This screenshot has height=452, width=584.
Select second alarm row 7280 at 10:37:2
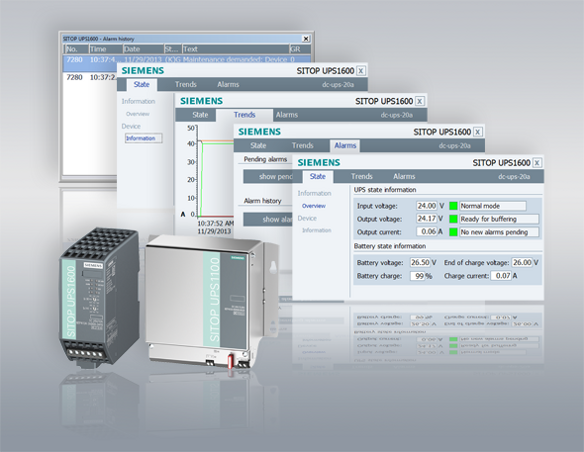91,77
